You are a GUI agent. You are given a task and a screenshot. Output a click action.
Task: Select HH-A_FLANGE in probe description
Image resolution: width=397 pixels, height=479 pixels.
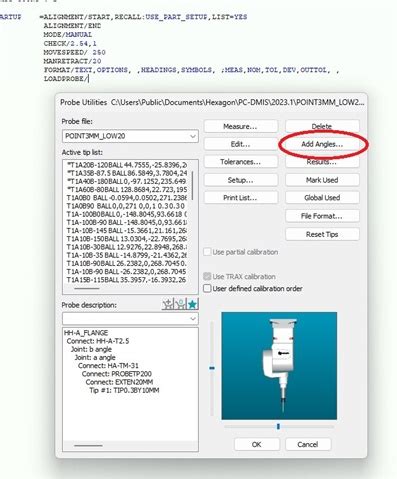86,333
